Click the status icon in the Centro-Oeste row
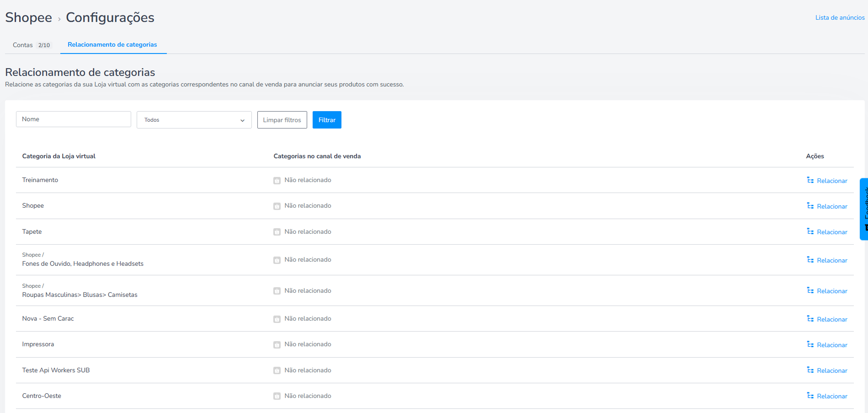 coord(277,396)
